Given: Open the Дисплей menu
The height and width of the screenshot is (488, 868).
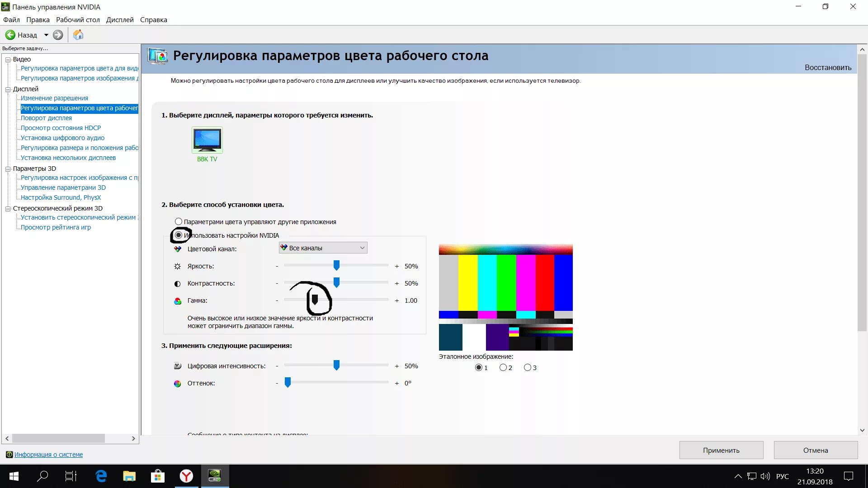Looking at the screenshot, I should 120,20.
